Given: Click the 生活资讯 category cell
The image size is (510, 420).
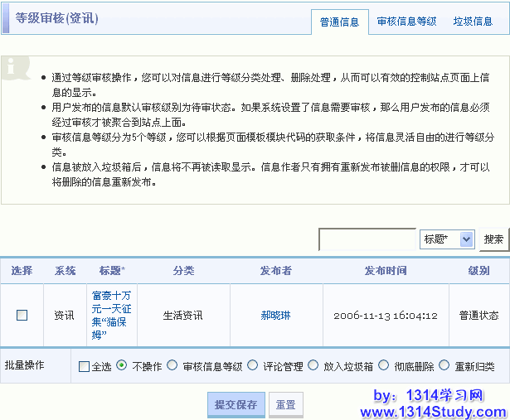Looking at the screenshot, I should coord(182,316).
